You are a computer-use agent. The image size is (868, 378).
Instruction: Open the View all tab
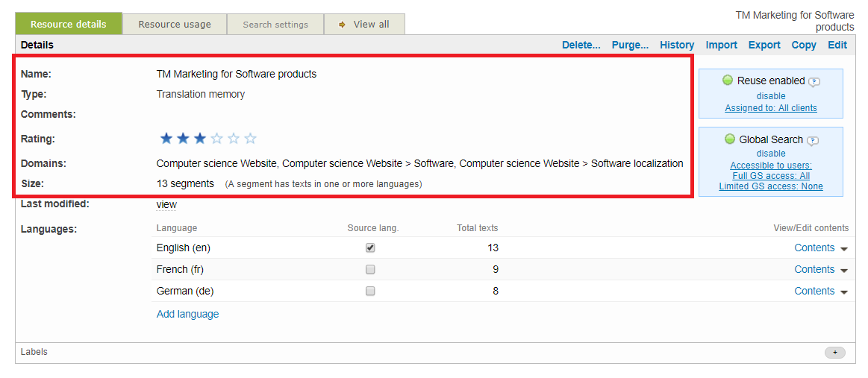[x=364, y=25]
